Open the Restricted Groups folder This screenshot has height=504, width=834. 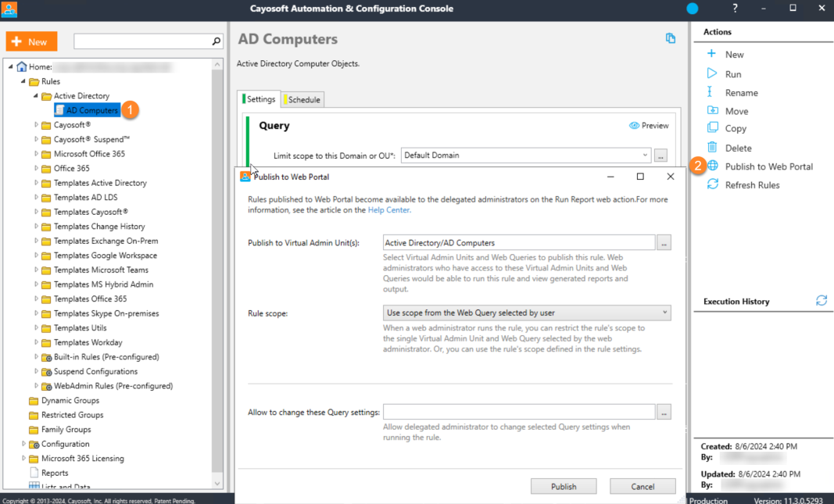click(72, 415)
